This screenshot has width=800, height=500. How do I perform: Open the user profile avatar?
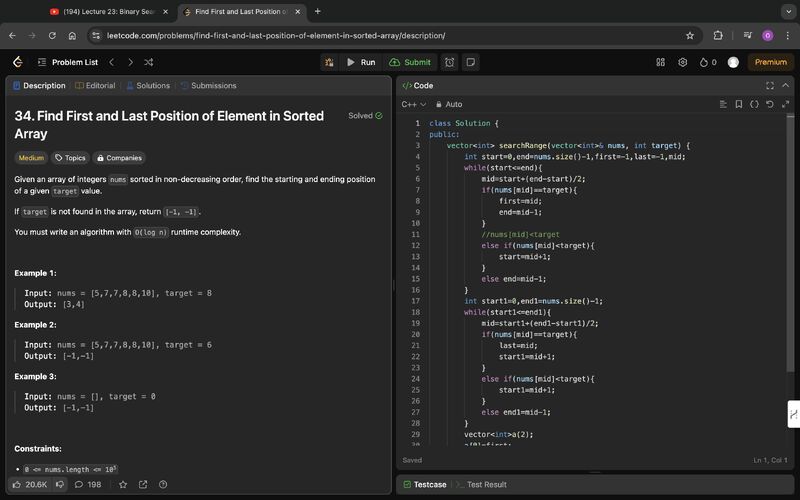[x=733, y=62]
